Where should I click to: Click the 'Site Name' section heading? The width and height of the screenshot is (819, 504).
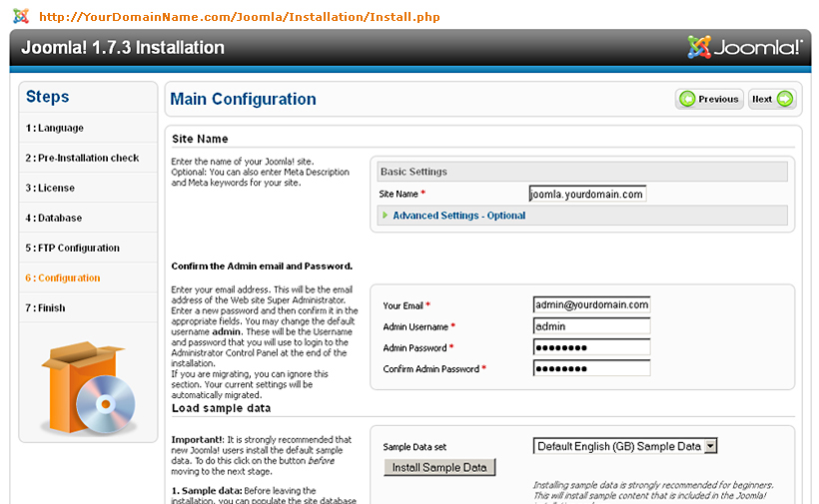pos(200,139)
